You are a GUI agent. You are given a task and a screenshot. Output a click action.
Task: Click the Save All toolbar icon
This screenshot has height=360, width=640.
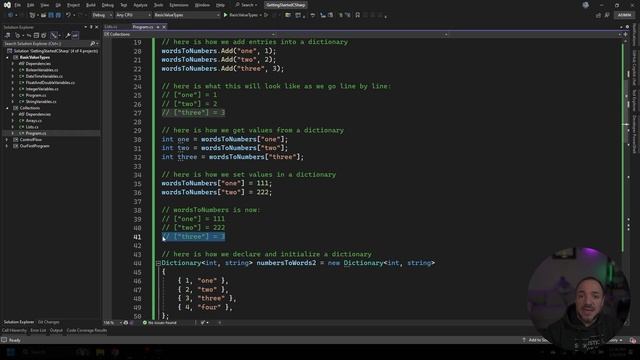[58, 15]
